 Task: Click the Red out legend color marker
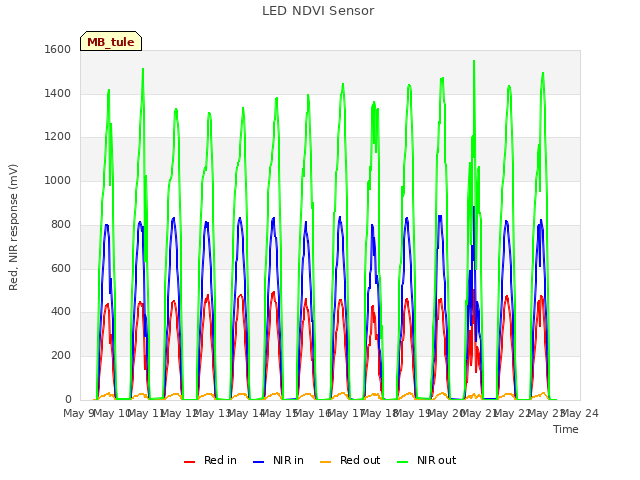[x=325, y=462]
